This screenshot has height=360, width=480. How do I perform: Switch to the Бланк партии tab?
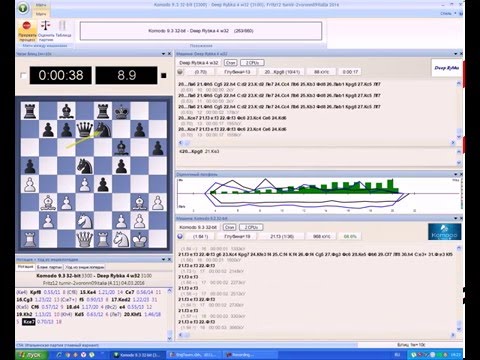pyautogui.click(x=49, y=267)
